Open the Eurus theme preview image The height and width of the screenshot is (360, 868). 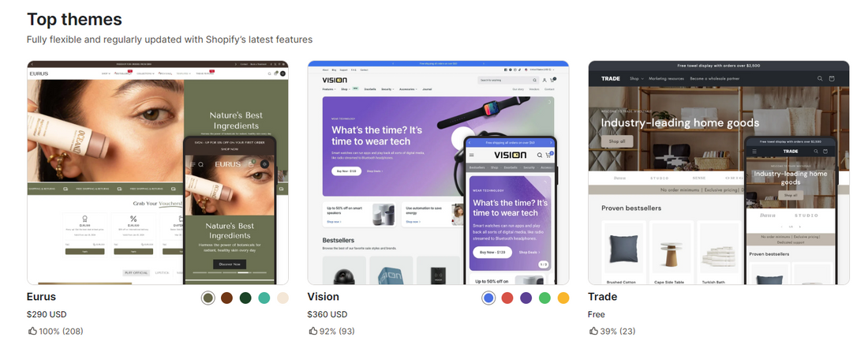point(158,173)
